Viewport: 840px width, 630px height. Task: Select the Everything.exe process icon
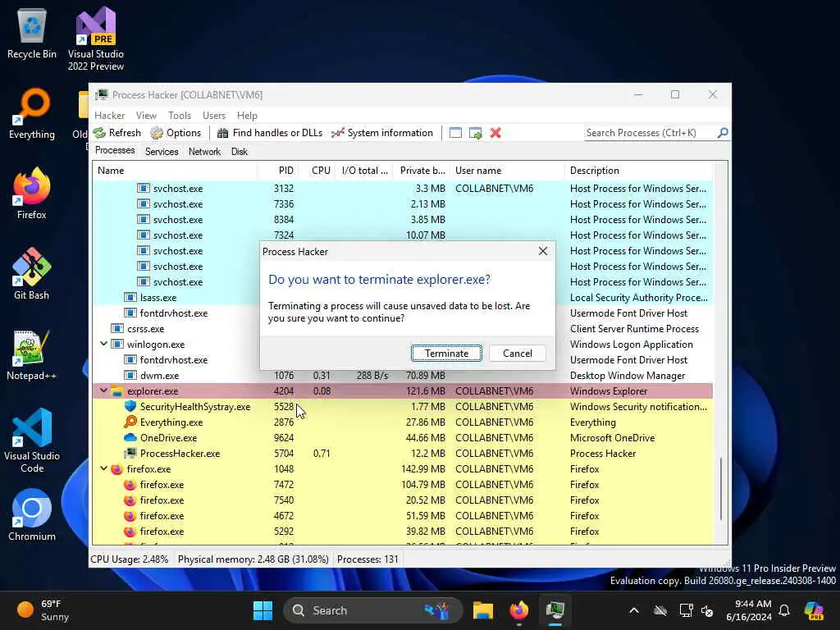tap(130, 422)
